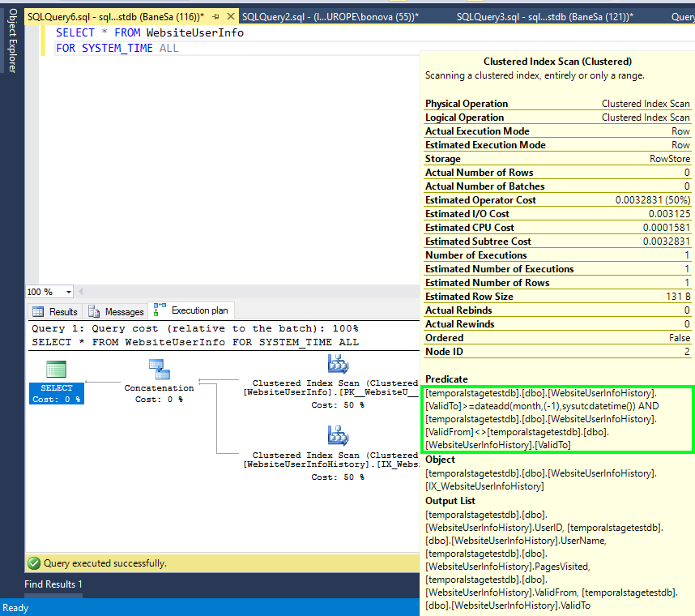Image resolution: width=695 pixels, height=616 pixels.
Task: Open the 100 % zoom dropdown
Action: pyautogui.click(x=68, y=292)
